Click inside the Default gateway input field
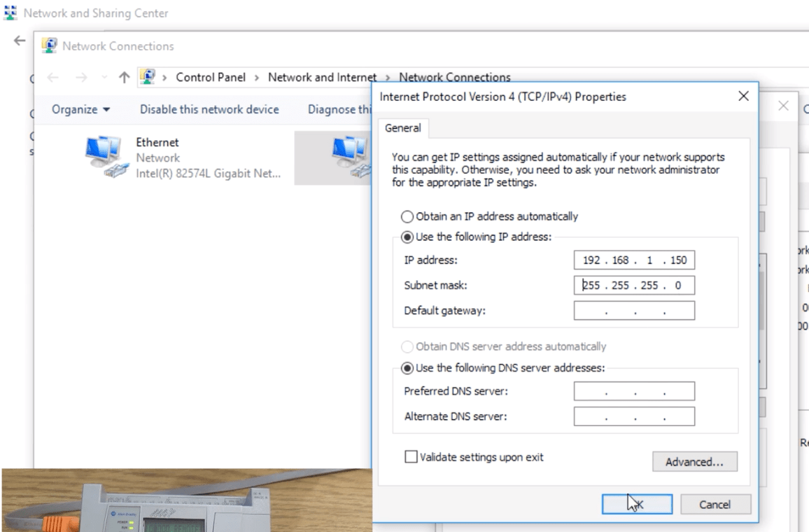 tap(633, 310)
